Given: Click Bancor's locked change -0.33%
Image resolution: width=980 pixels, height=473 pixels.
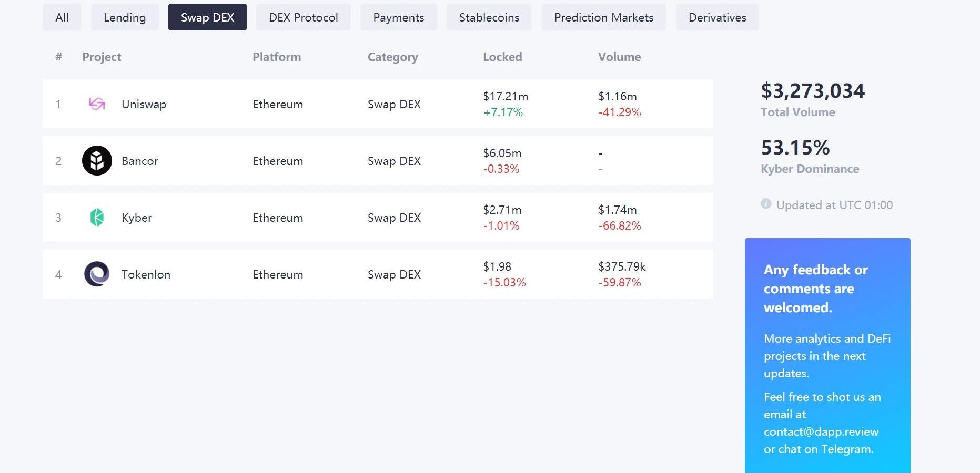Looking at the screenshot, I should tap(501, 169).
